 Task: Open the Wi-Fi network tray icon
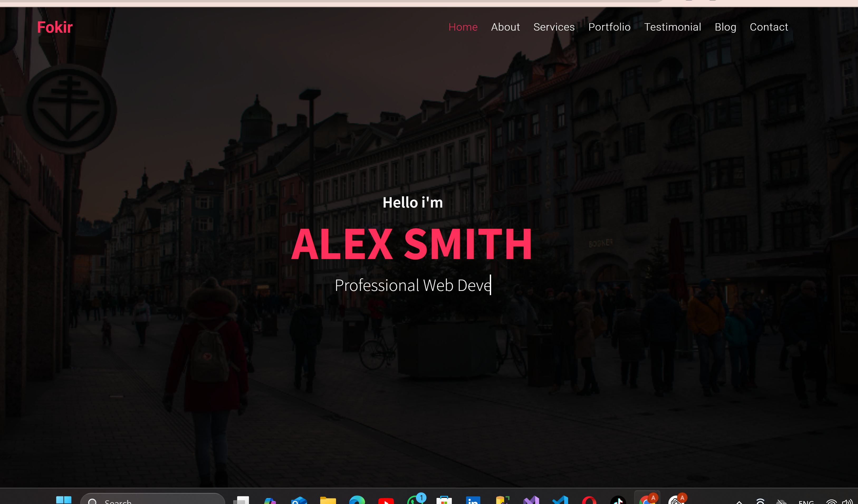click(x=831, y=502)
